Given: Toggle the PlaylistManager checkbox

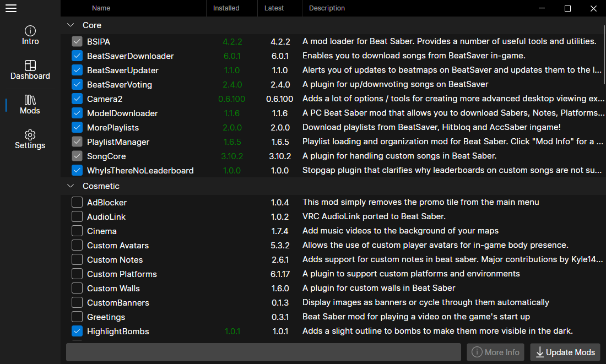Looking at the screenshot, I should coord(77,142).
